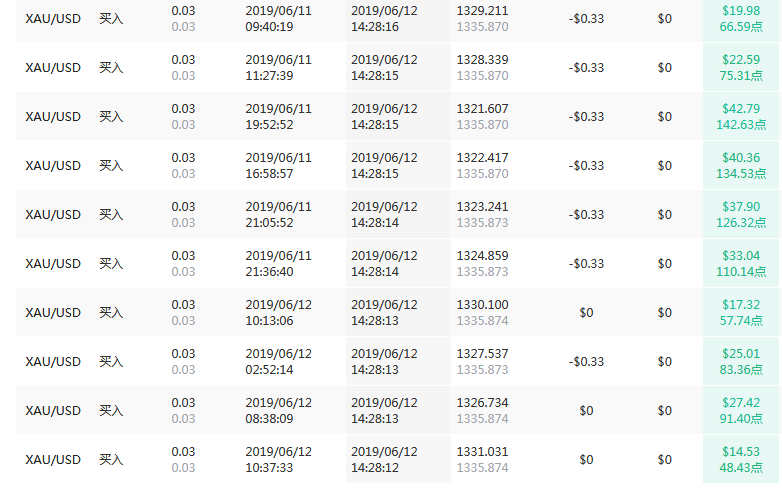
Task: Click the $37.90 profit cell
Action: 741,206
